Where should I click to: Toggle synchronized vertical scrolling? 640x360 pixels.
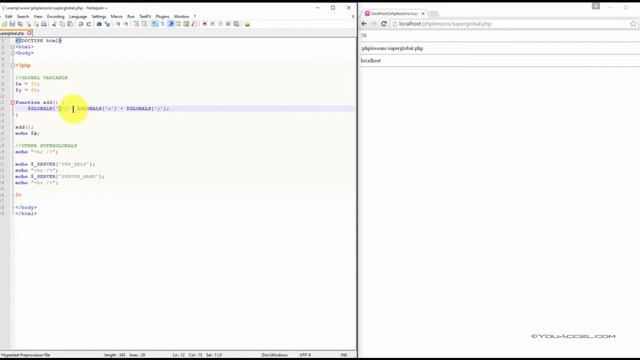pyautogui.click(x=136, y=24)
